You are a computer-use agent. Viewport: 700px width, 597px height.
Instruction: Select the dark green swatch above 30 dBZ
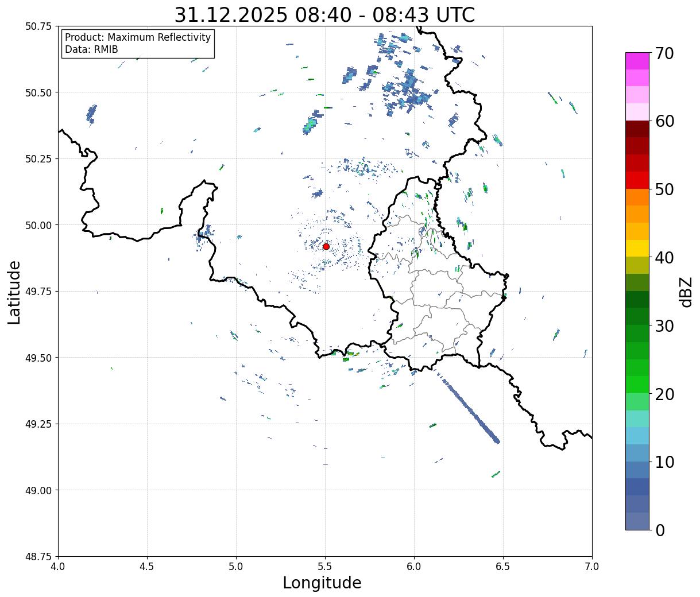pyautogui.click(x=637, y=300)
